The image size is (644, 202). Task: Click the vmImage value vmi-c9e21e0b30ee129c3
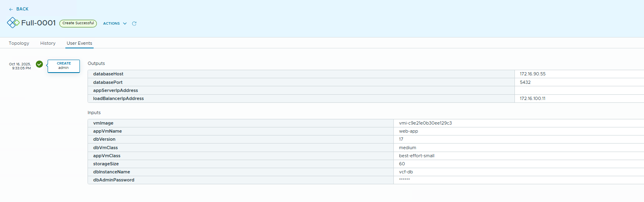[x=425, y=123]
